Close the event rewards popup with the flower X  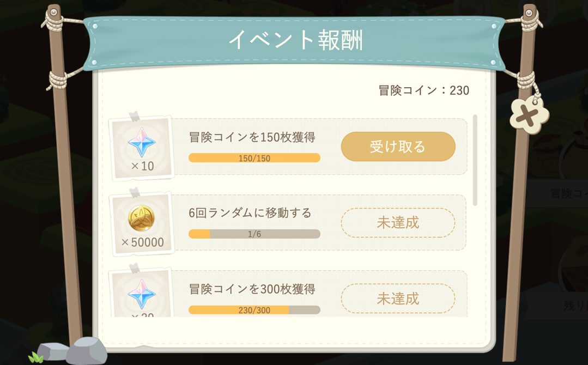pos(529,115)
